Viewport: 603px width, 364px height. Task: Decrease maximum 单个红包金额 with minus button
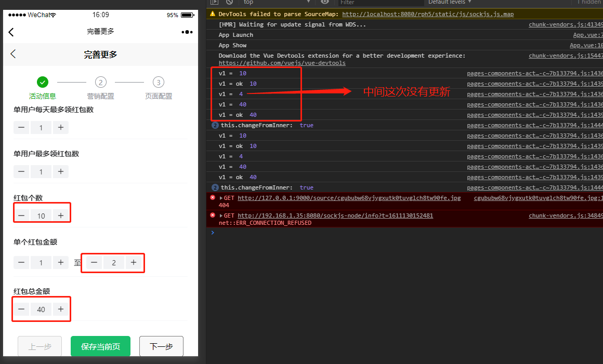[94, 263]
